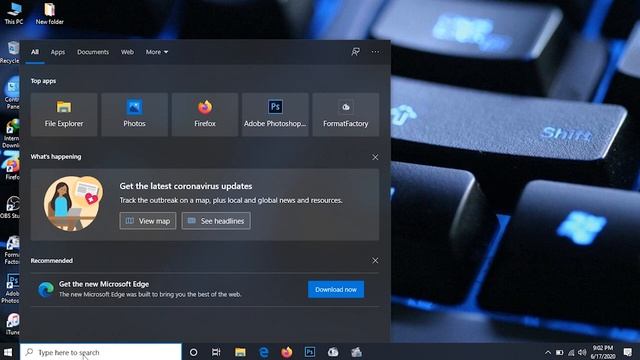Open Task View on taskbar
The image size is (640, 360).
click(216, 352)
